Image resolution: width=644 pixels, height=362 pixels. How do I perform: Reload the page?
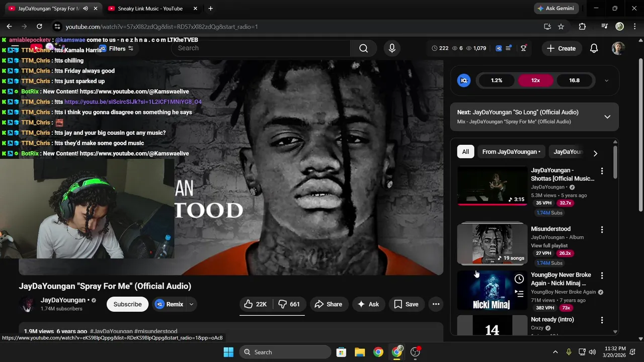tap(39, 27)
